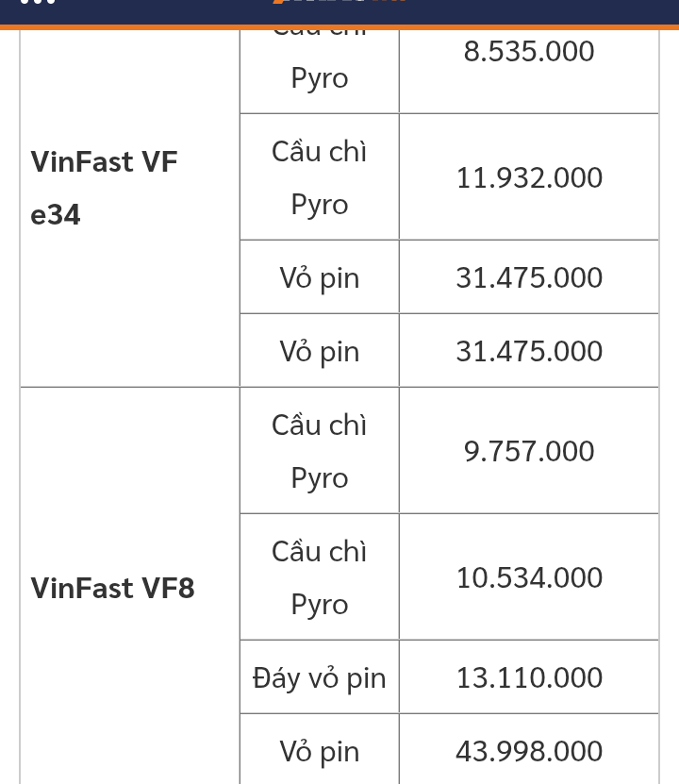
Task: Click the 43.998.000 price cell
Action: [x=529, y=749]
